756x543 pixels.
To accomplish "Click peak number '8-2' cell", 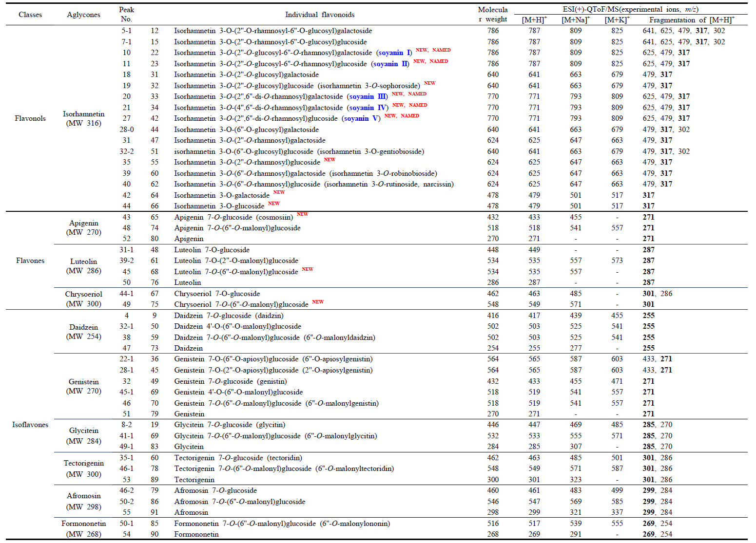I will click(x=127, y=425).
